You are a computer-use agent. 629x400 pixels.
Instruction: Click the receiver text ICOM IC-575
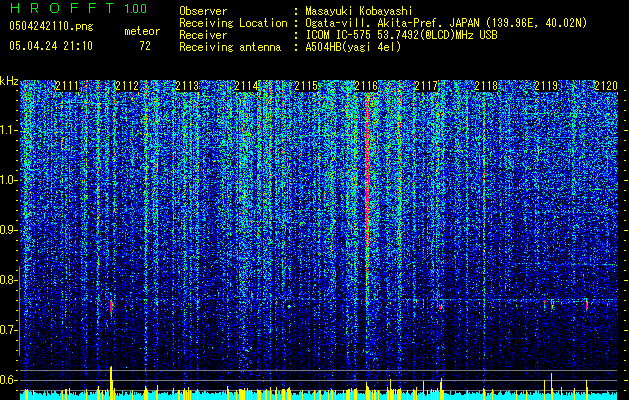[x=339, y=35]
